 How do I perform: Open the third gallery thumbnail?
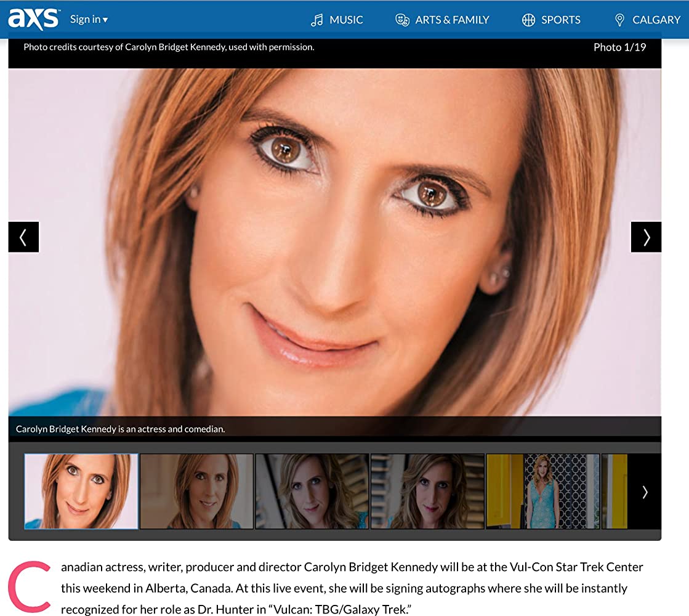312,492
